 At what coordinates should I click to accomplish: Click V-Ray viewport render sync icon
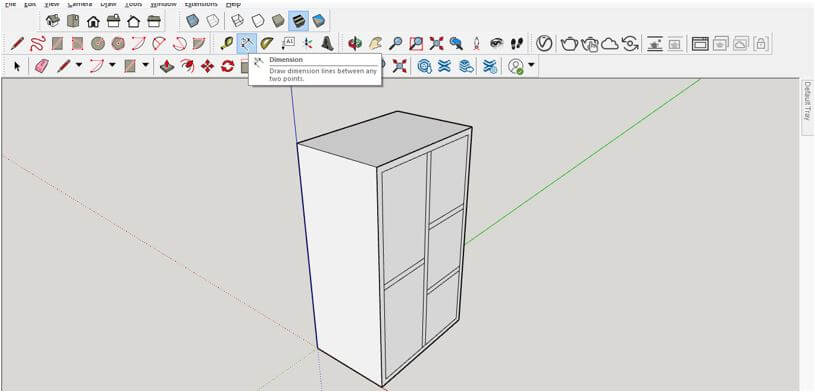[x=630, y=44]
